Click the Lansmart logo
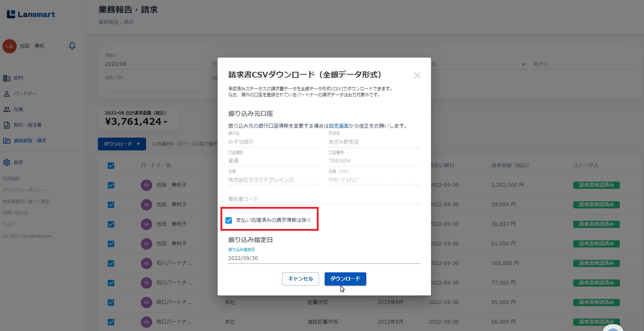 [31, 14]
